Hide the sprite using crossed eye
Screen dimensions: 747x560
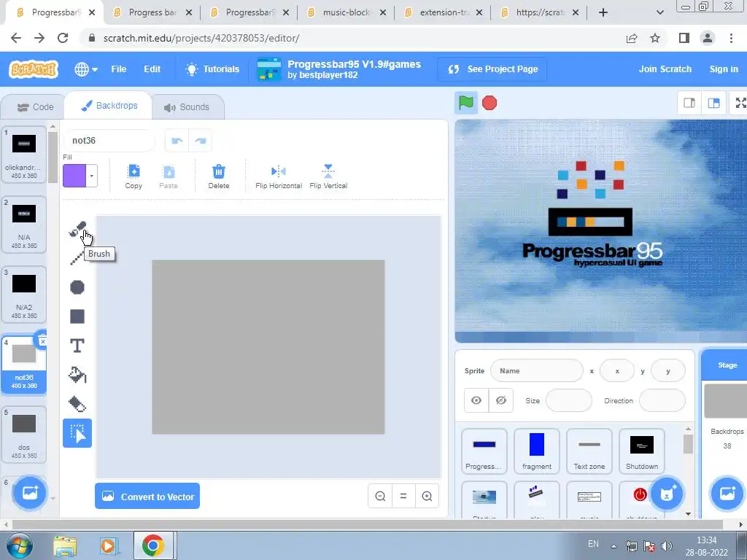point(500,400)
